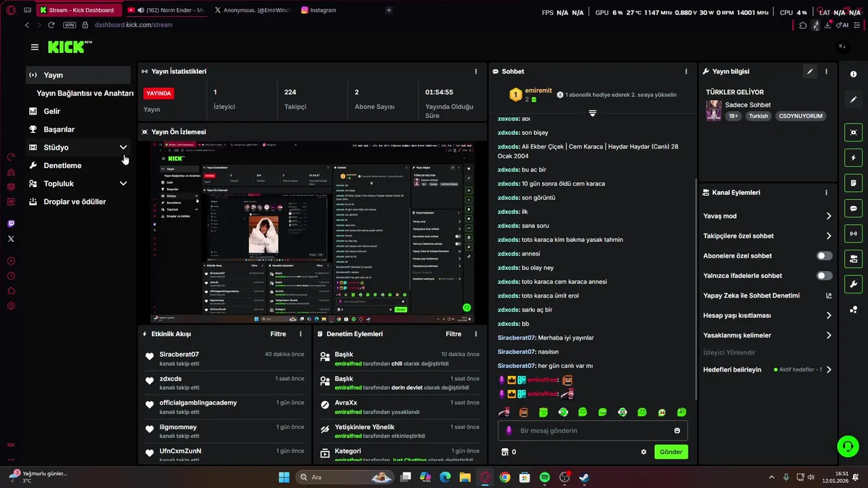
Task: Open a new browser tab
Action: (389, 10)
